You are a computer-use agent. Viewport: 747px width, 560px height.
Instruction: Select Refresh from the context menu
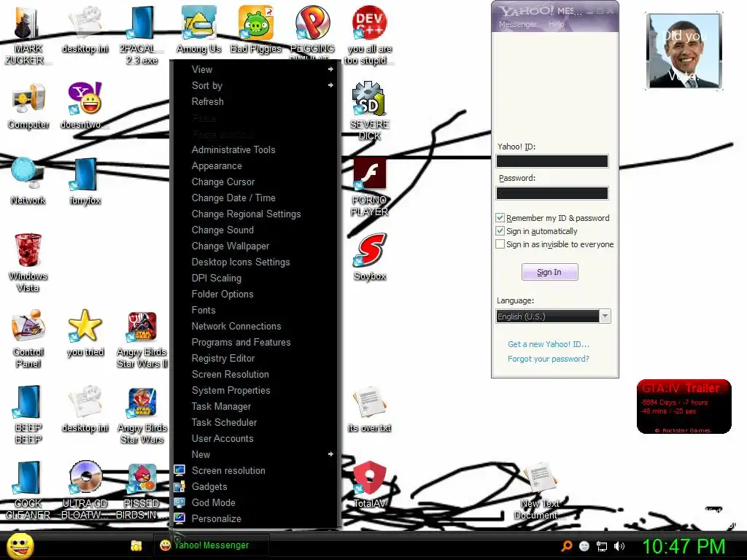point(256,102)
